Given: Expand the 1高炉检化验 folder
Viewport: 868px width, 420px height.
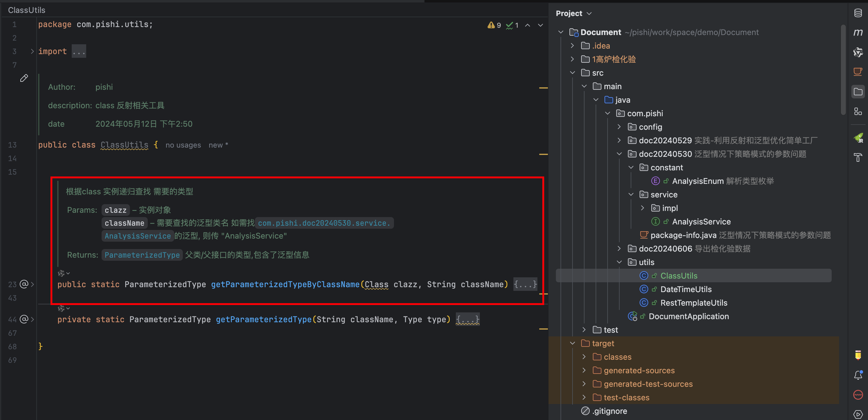Looking at the screenshot, I should pyautogui.click(x=572, y=59).
